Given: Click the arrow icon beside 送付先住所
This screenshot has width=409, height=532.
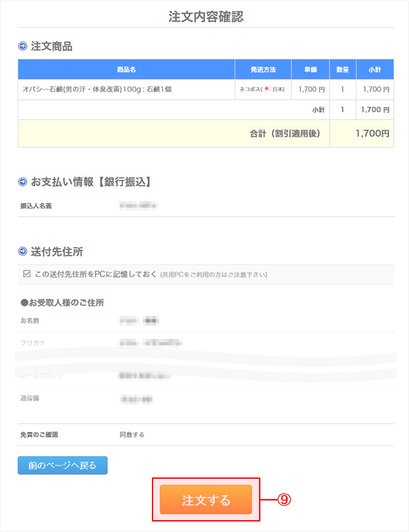Looking at the screenshot, I should [23, 252].
